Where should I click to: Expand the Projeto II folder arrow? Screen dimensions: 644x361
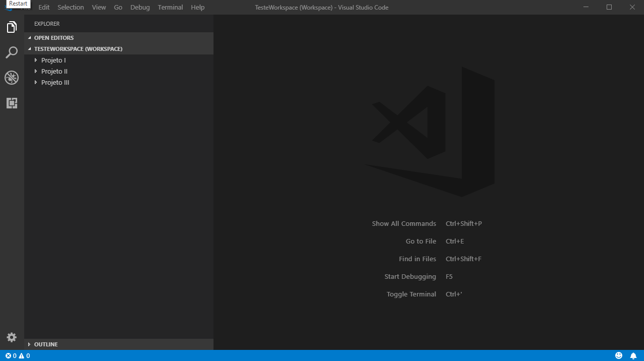click(36, 71)
